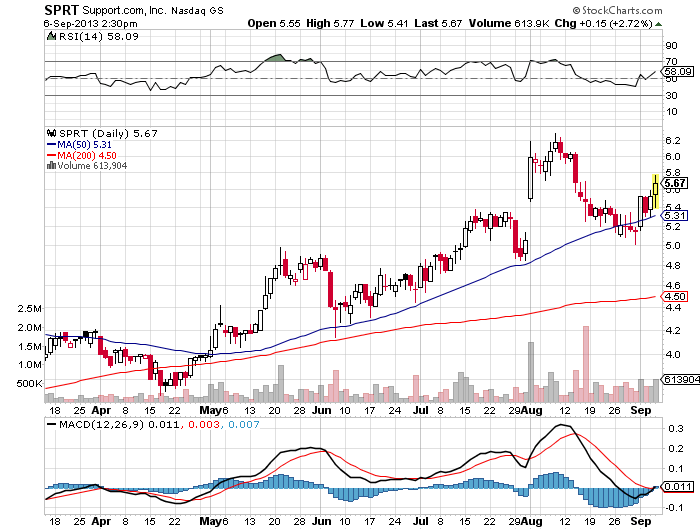Viewport: 700px width, 530px height.
Task: Click the black MACD line swatch in the legend
Action: [51, 424]
